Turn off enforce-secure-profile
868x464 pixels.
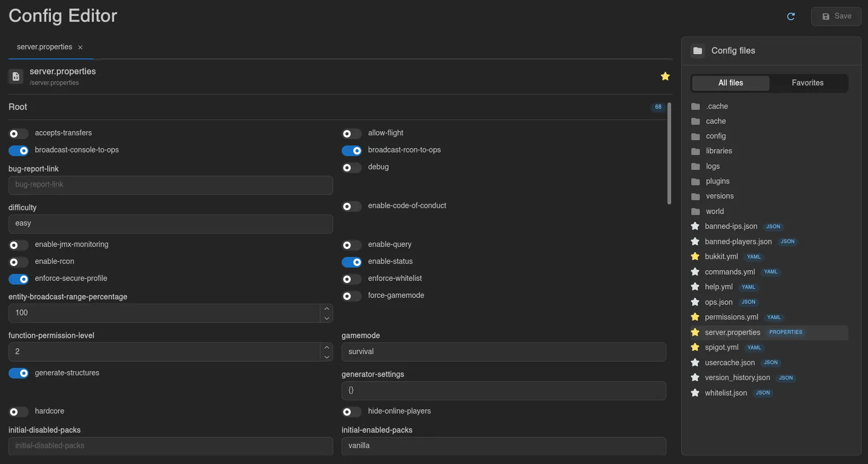tap(19, 279)
